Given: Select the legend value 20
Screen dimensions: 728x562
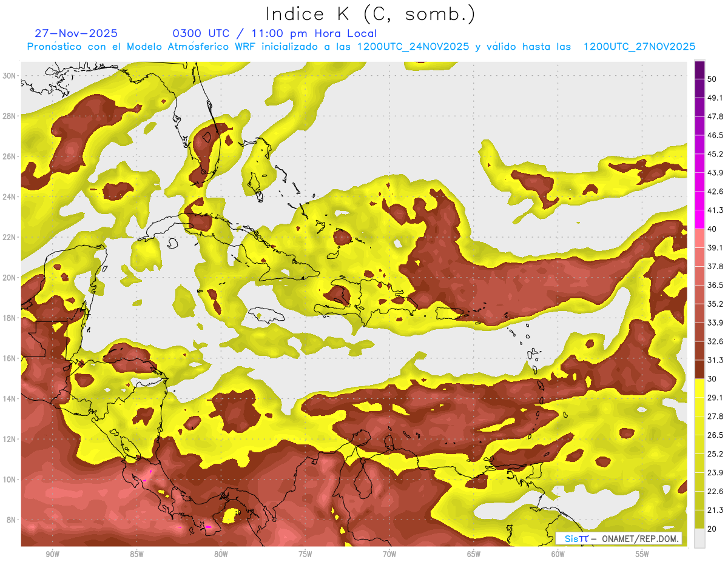Looking at the screenshot, I should (x=712, y=529).
